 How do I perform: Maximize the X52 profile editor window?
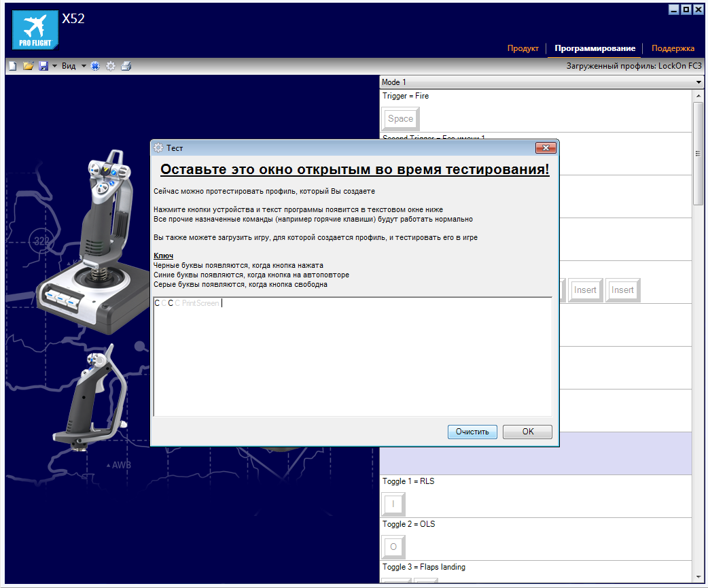pos(686,10)
